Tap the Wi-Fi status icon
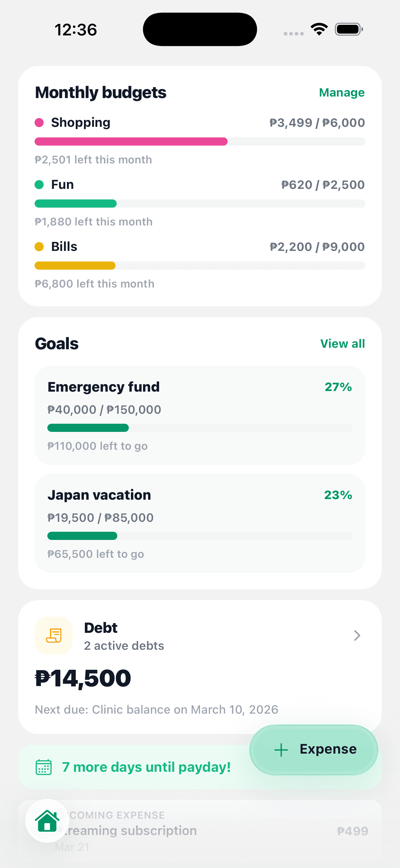The height and width of the screenshot is (868, 400). coord(319,29)
